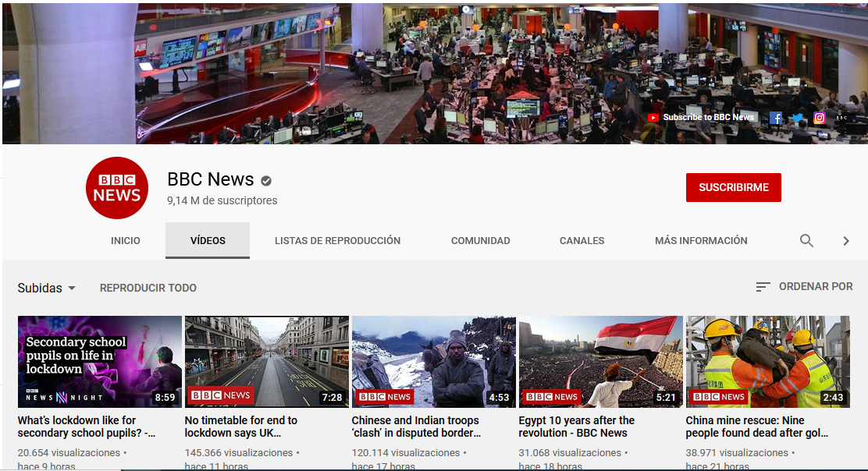Click title 'China mine rescue: Nine people found dead'
Image resolution: width=868 pixels, height=471 pixels.
[756, 427]
